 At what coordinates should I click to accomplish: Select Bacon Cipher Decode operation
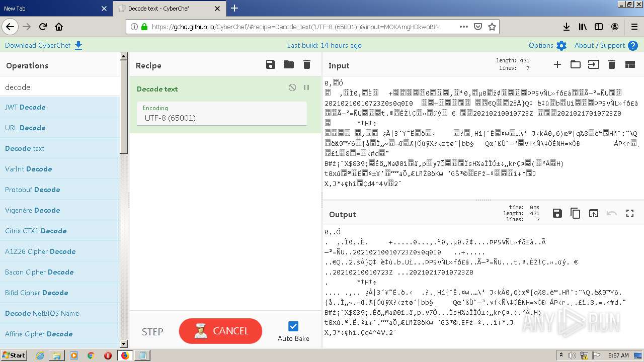click(60, 272)
